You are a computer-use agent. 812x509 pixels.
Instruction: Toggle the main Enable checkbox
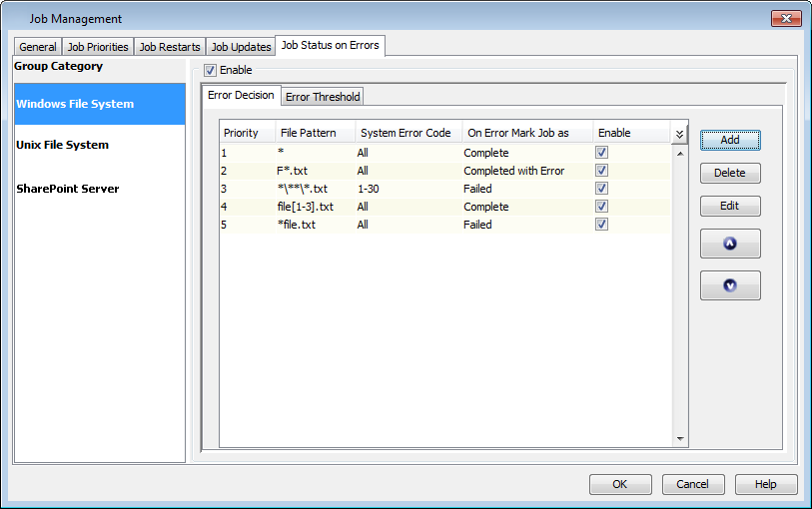pyautogui.click(x=210, y=70)
